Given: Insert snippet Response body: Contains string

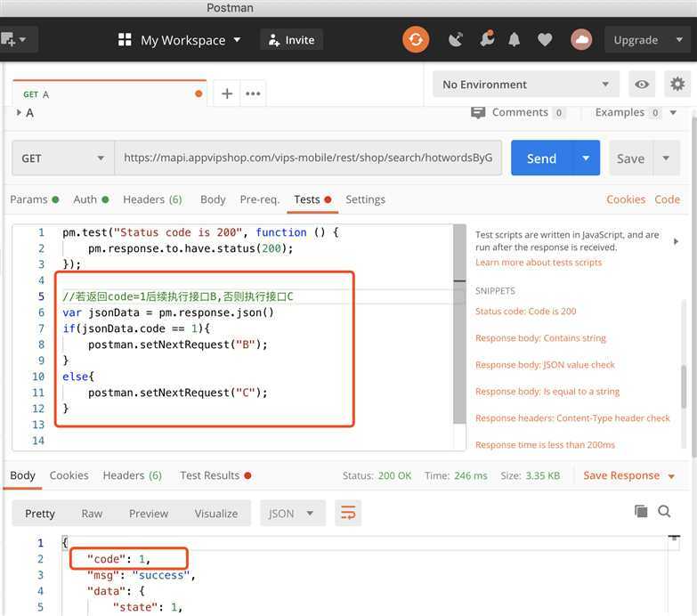Looking at the screenshot, I should [x=540, y=337].
